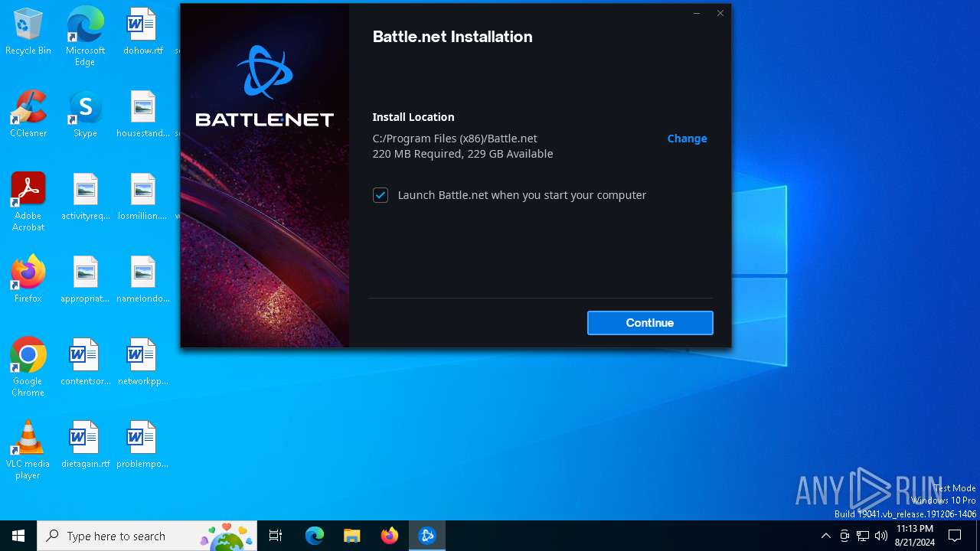Click the Battle.net logo in installer sidebar
This screenshot has height=551, width=980.
pos(264,86)
